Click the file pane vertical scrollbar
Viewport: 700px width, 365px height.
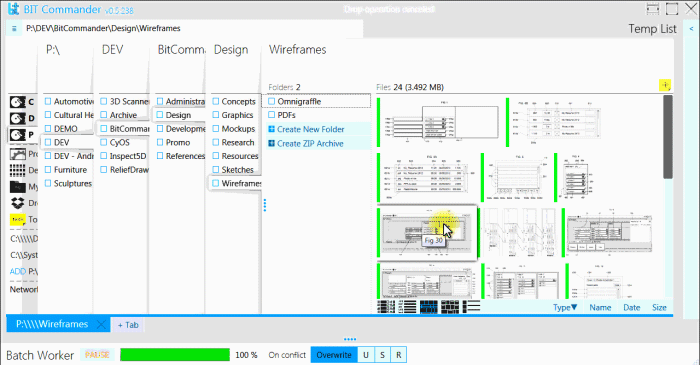(x=668, y=137)
